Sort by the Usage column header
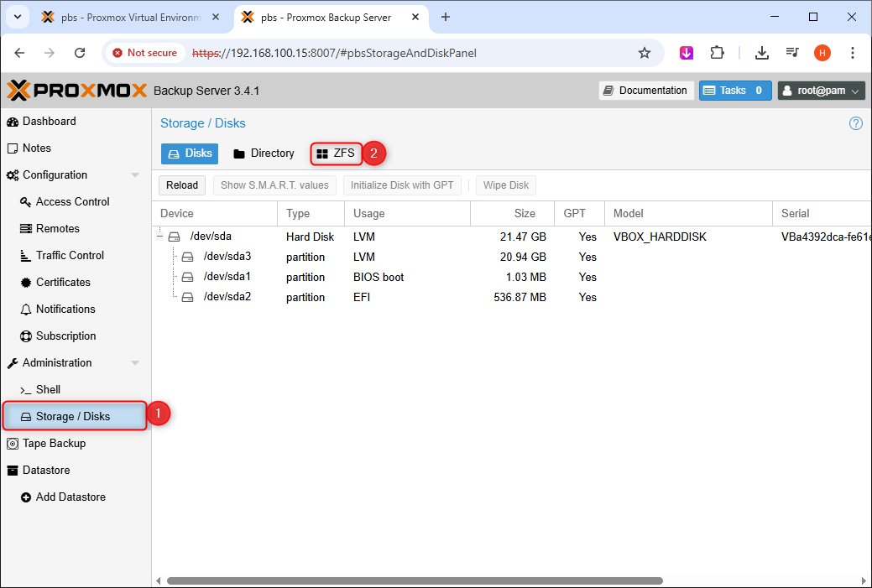The image size is (872, 588). pyautogui.click(x=408, y=213)
